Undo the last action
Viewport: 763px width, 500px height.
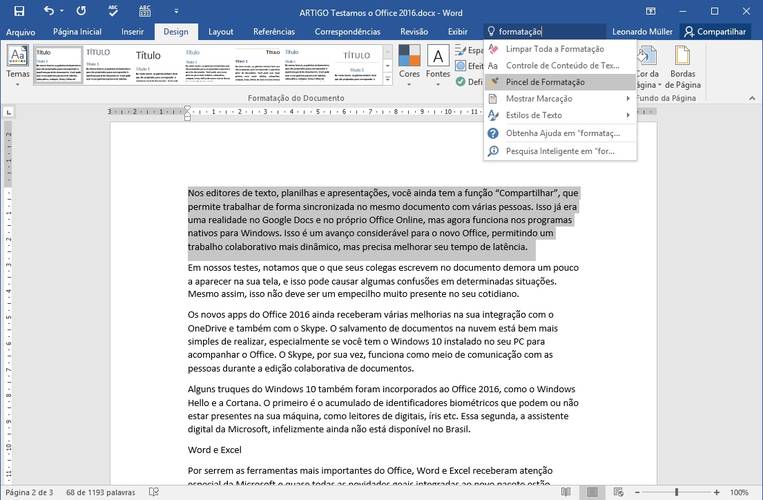[x=49, y=11]
